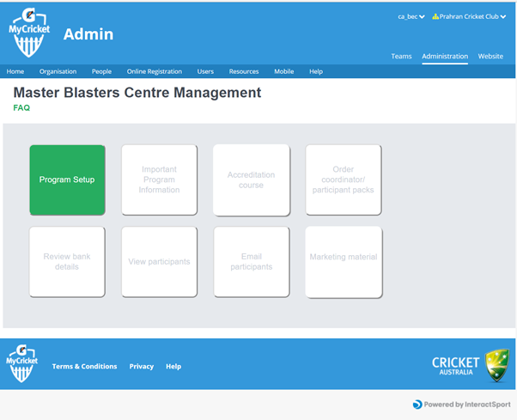Click the organisation icon beside Prahran Cricket Club
The height and width of the screenshot is (420, 517).
tap(435, 16)
